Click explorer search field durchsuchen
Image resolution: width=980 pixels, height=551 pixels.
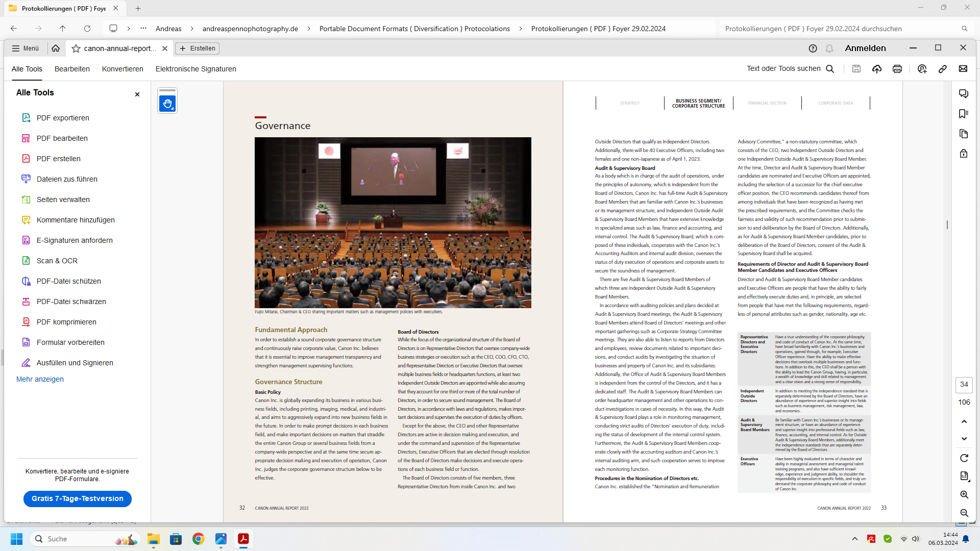coord(845,29)
